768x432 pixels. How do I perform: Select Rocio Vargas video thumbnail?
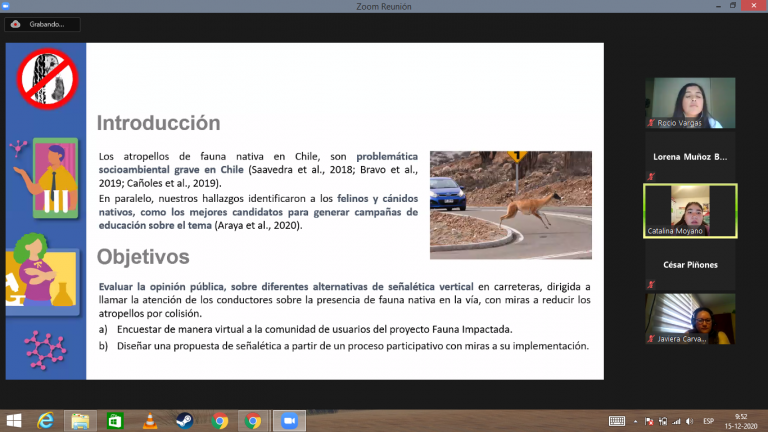coord(690,103)
